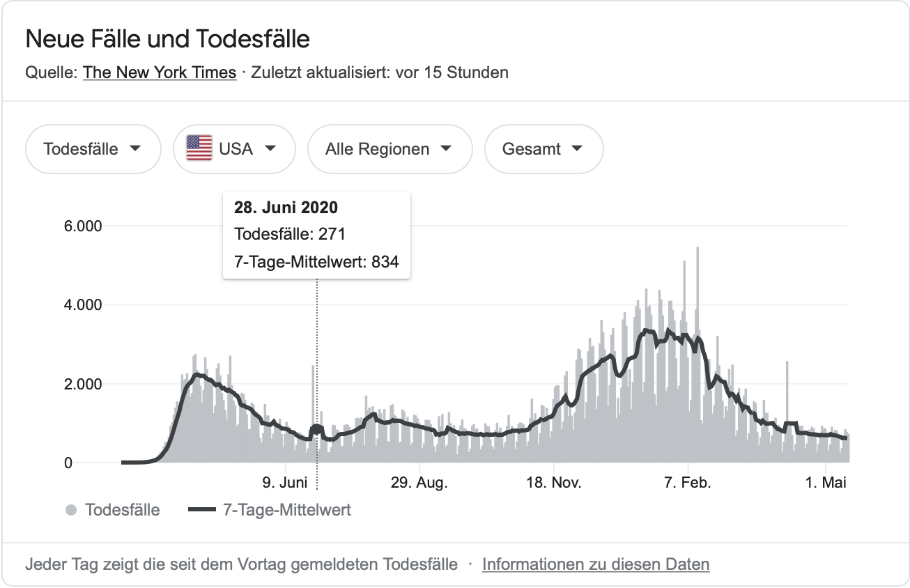Click the arrow next to Alle Regionen
Screen dimensions: 910x588
[447, 149]
